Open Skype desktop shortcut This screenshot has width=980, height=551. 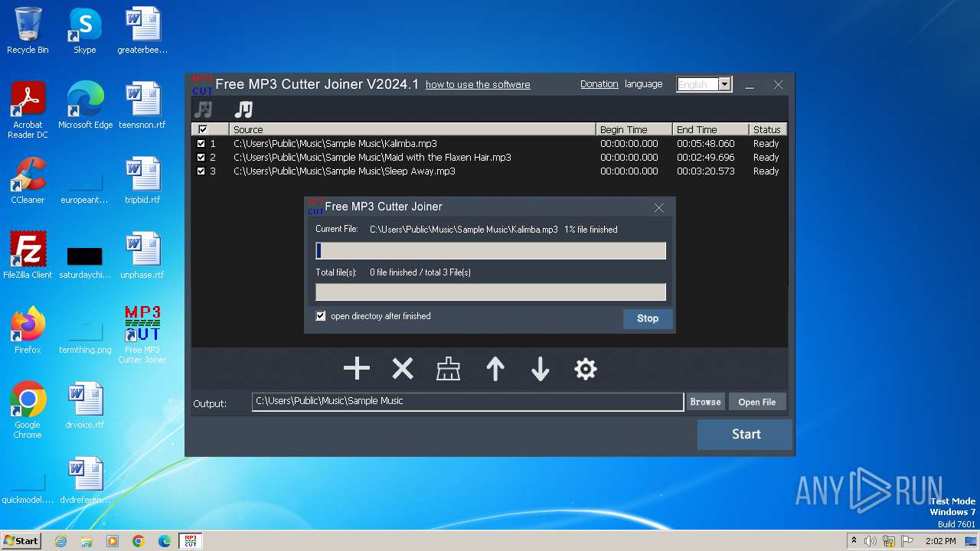click(x=85, y=31)
